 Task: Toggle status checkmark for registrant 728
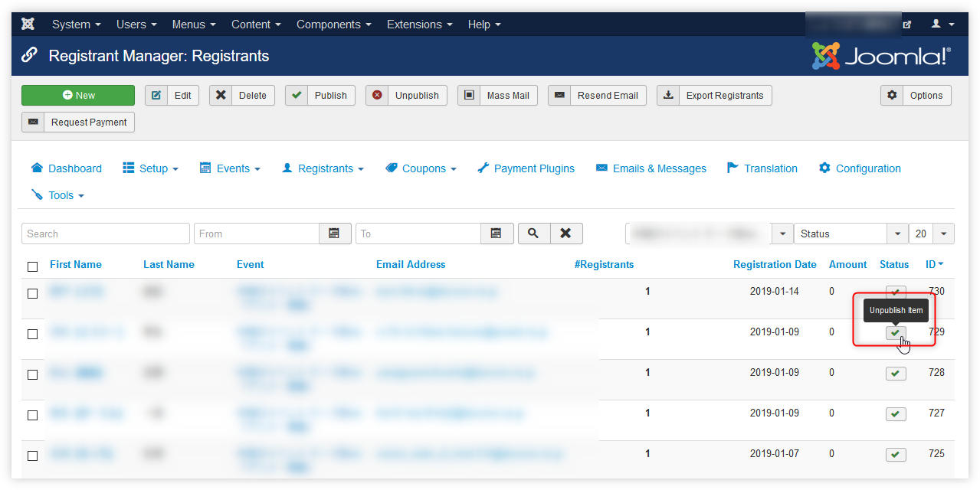click(x=895, y=373)
